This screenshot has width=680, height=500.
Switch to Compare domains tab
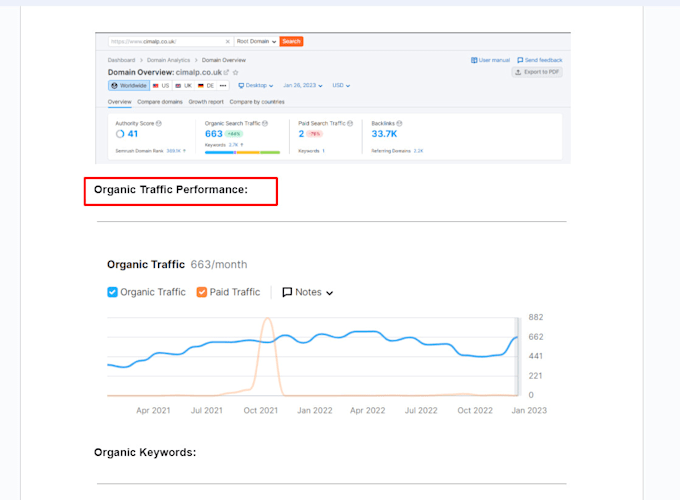(x=160, y=102)
